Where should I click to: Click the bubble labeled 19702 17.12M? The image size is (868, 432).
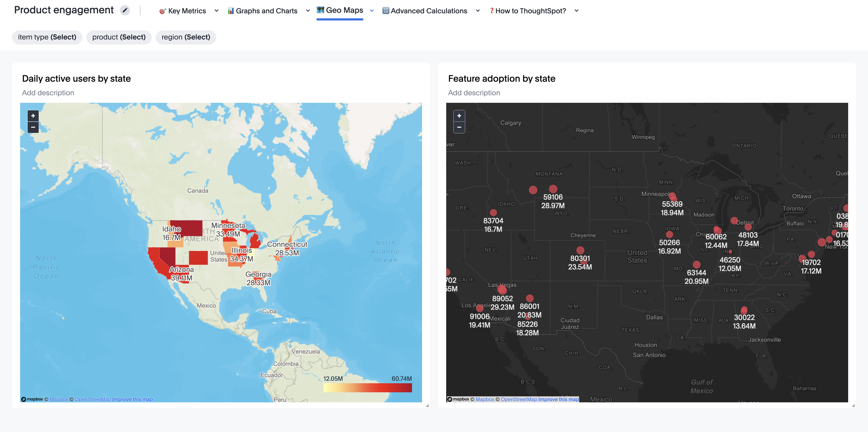[x=811, y=254]
